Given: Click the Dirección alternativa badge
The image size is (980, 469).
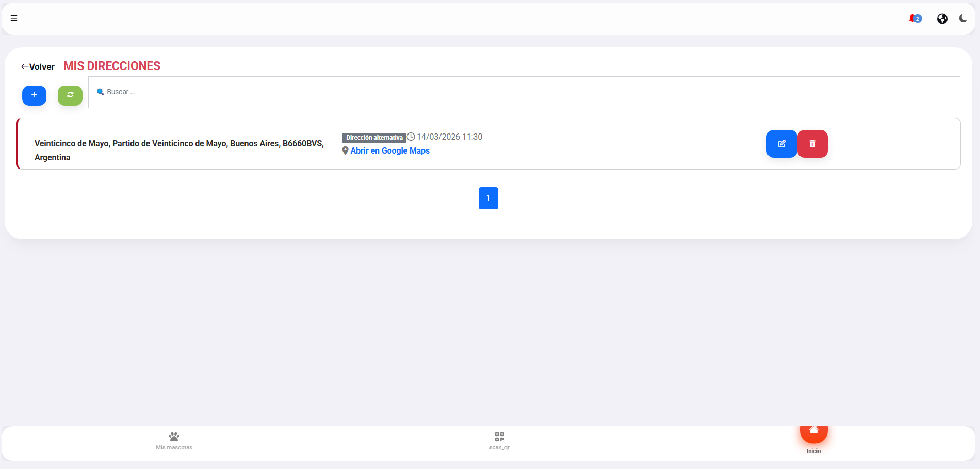Looking at the screenshot, I should point(374,138).
